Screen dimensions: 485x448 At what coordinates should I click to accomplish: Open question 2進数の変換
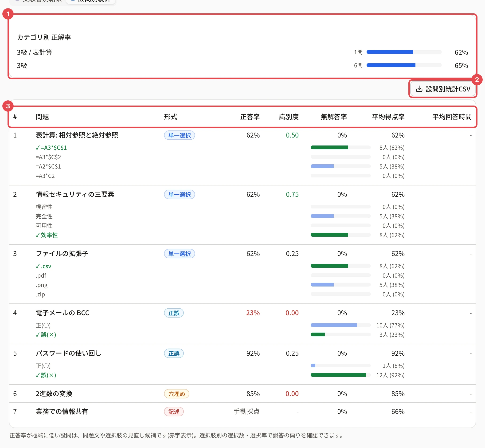(54, 394)
